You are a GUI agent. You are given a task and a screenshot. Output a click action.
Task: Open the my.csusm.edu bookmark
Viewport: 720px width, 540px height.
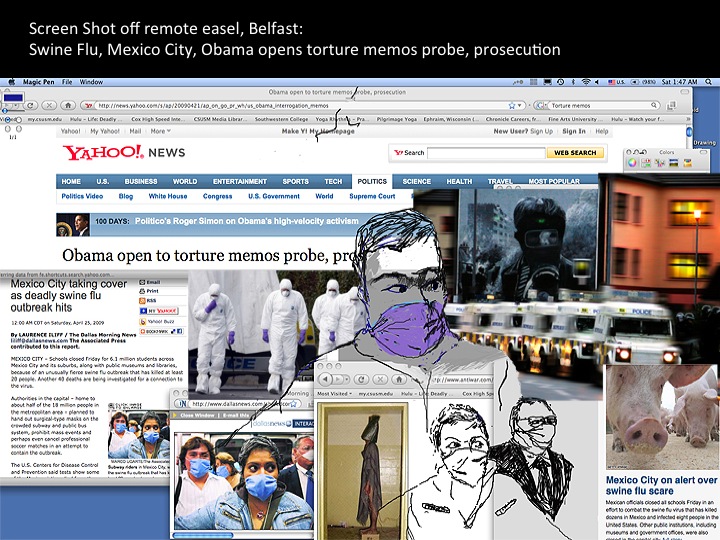click(x=45, y=119)
